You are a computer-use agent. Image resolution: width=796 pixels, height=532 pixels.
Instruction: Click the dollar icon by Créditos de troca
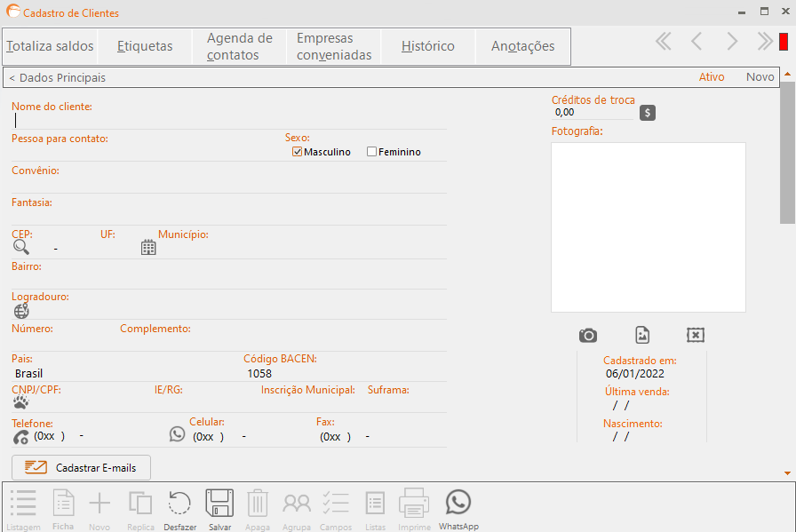click(648, 113)
